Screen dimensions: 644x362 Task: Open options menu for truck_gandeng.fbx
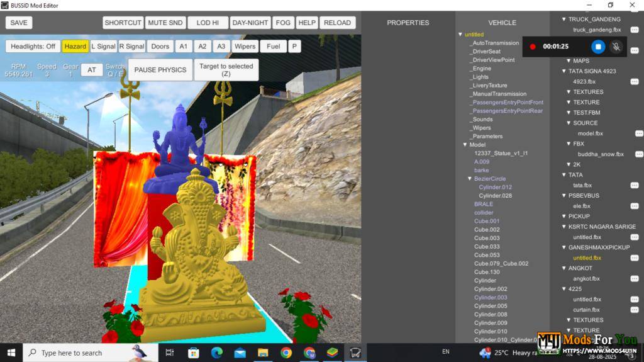click(635, 30)
